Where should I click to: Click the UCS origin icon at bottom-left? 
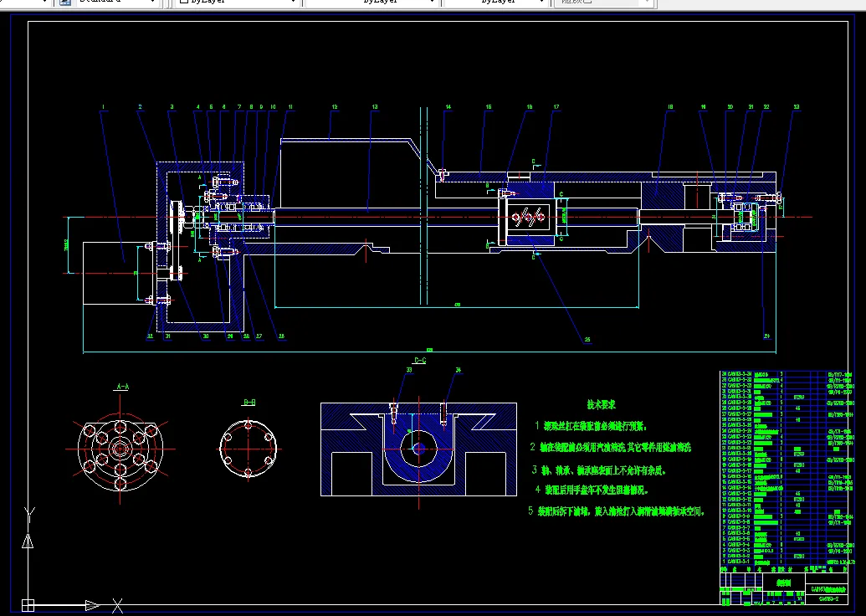[28, 605]
